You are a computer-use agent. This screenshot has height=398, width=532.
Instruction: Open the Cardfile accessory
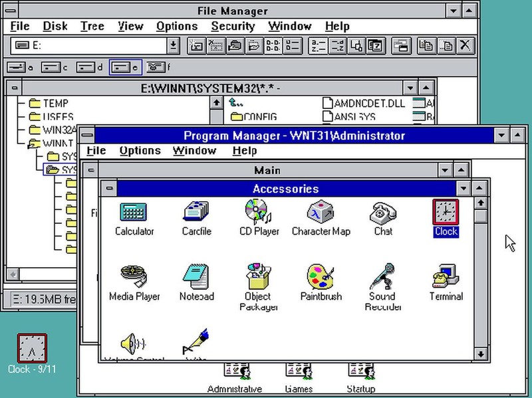pos(196,213)
